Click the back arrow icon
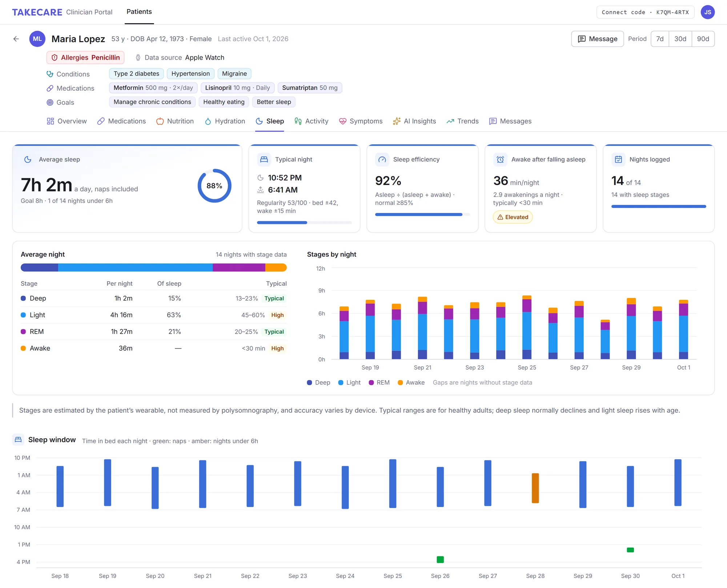Image resolution: width=727 pixels, height=588 pixels. [16, 39]
